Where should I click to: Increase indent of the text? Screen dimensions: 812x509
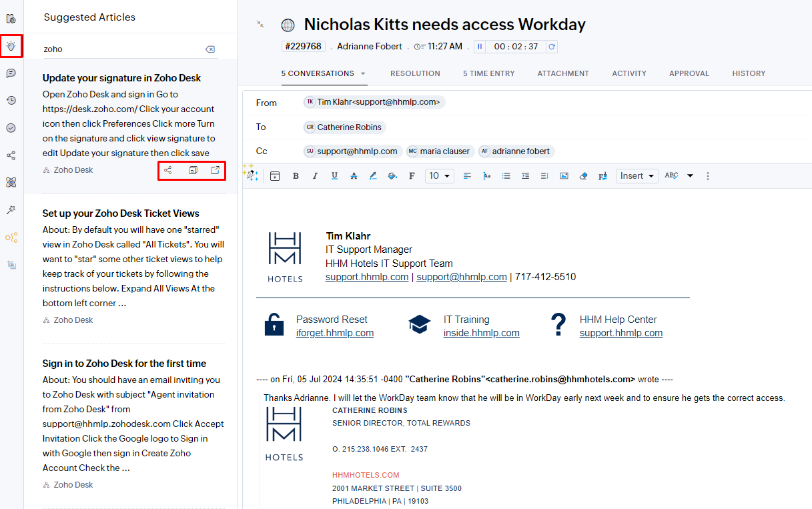[x=525, y=176]
